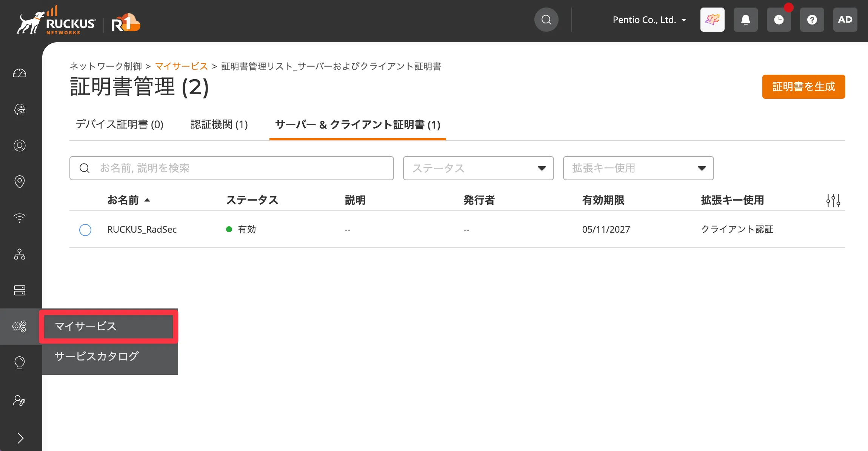Click the 拡張キー使用 column header
868x451 pixels.
pyautogui.click(x=732, y=200)
